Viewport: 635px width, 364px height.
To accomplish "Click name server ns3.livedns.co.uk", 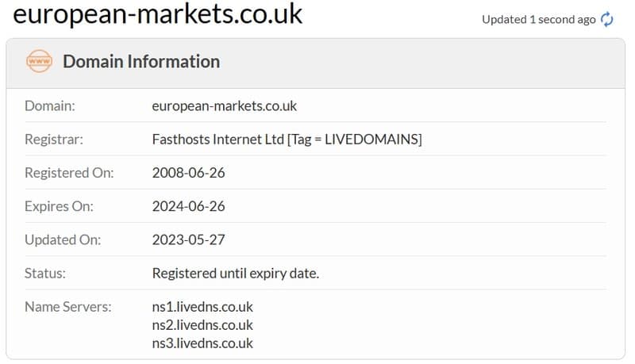I will tap(202, 343).
